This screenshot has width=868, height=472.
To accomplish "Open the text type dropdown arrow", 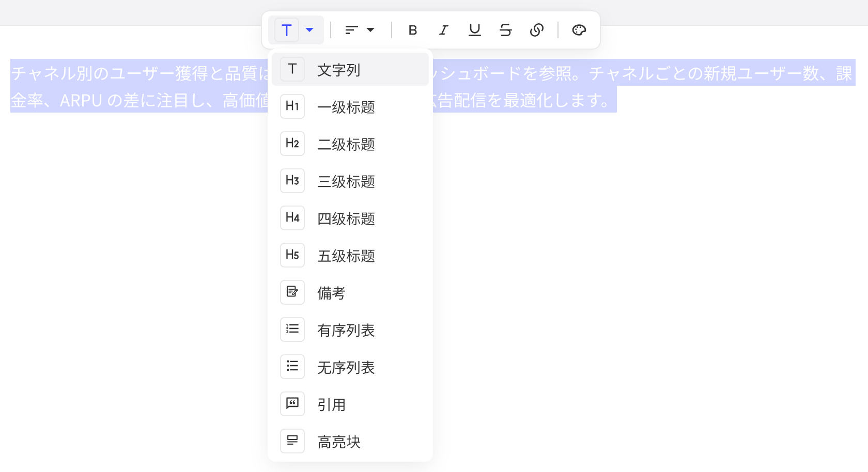I will (x=309, y=30).
